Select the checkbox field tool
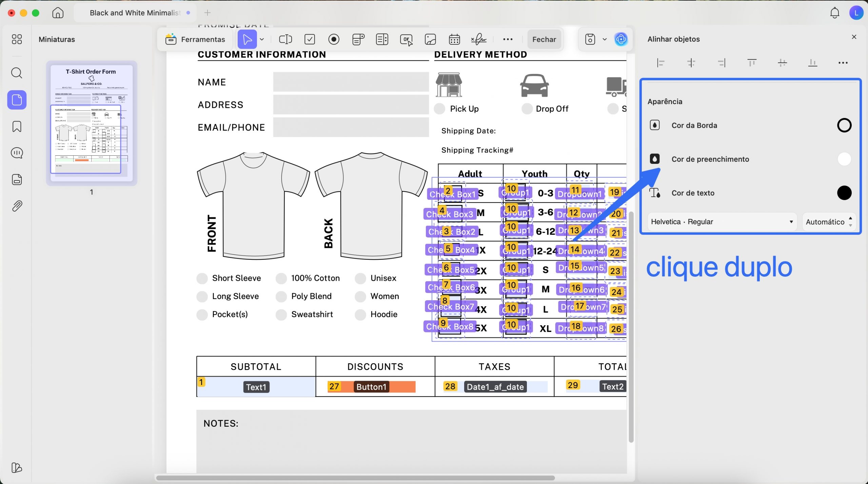This screenshot has width=868, height=484. pos(310,39)
